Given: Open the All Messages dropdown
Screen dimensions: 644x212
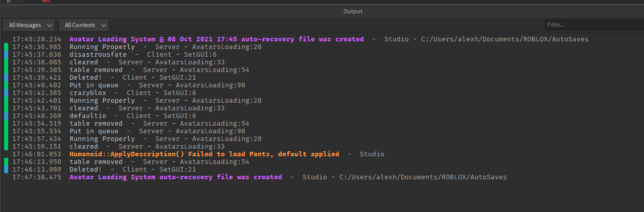Looking at the screenshot, I should (x=29, y=25).
